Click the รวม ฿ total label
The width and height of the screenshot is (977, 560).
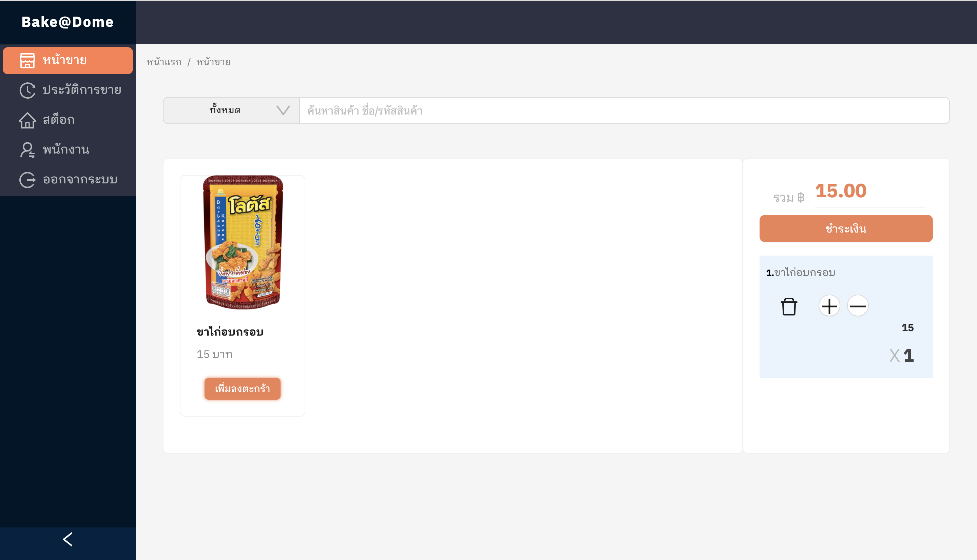pyautogui.click(x=788, y=198)
